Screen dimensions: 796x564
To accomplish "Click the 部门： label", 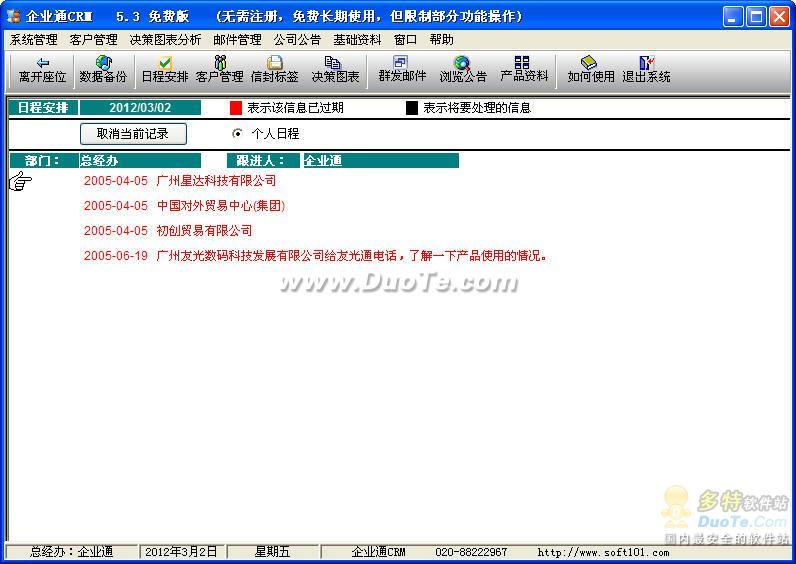I will pos(44,160).
